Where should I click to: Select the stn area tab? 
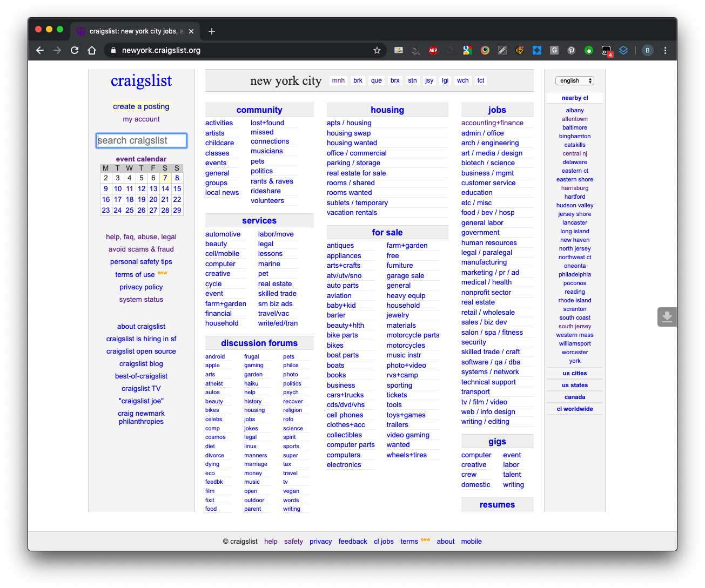(412, 80)
